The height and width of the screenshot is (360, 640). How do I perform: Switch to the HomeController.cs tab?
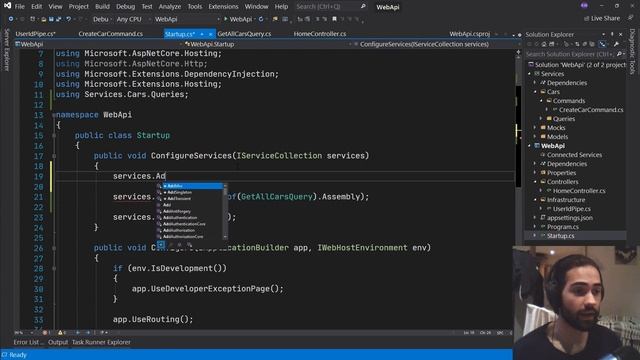click(320, 34)
